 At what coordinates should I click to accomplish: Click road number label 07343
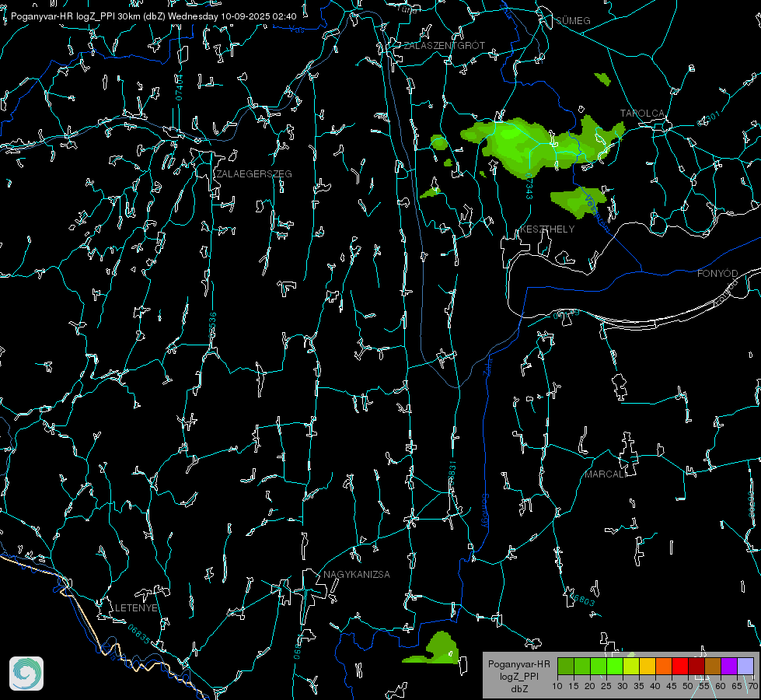click(529, 187)
